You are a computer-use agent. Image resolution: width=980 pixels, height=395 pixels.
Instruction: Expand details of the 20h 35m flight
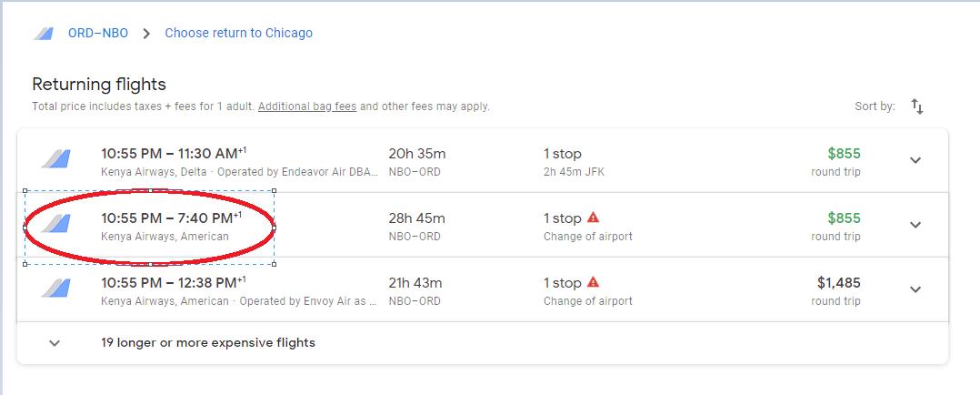point(915,160)
